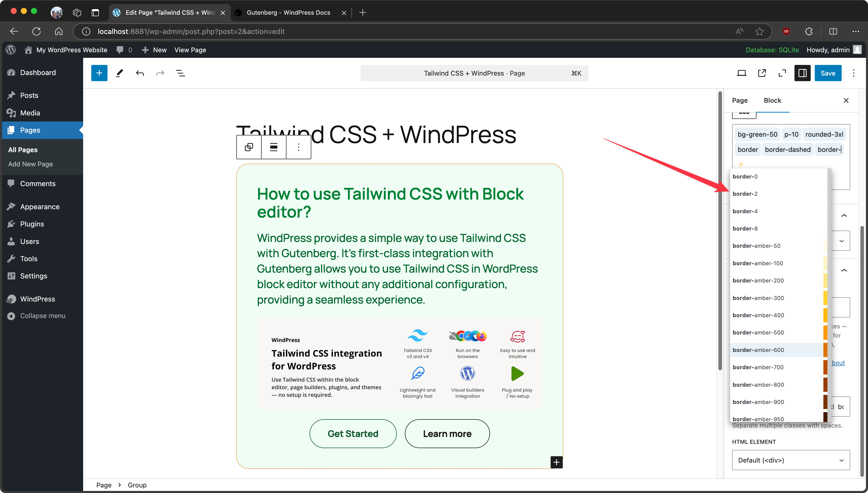Open the desktop device preview icon
Screen dimensions: 868x493
pos(742,73)
